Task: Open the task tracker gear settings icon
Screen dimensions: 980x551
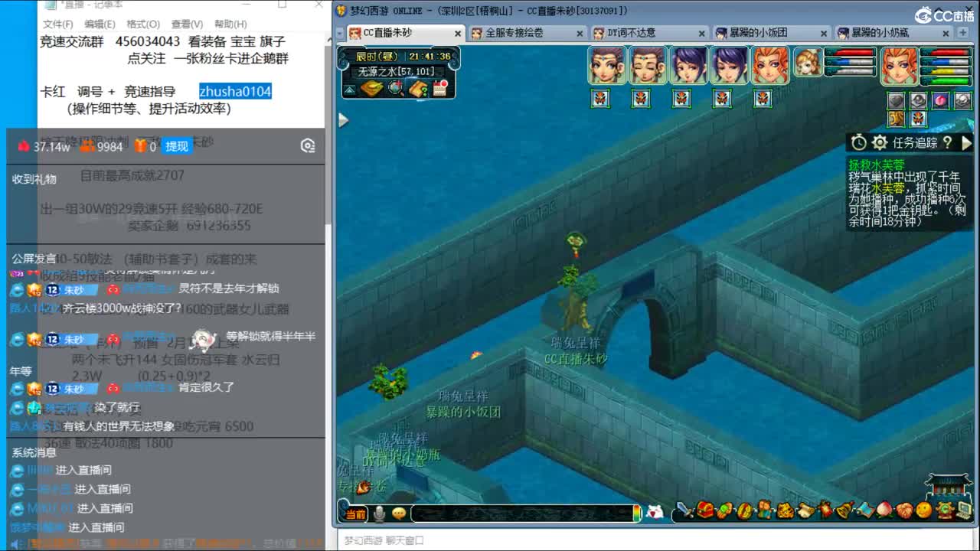Action: 880,142
